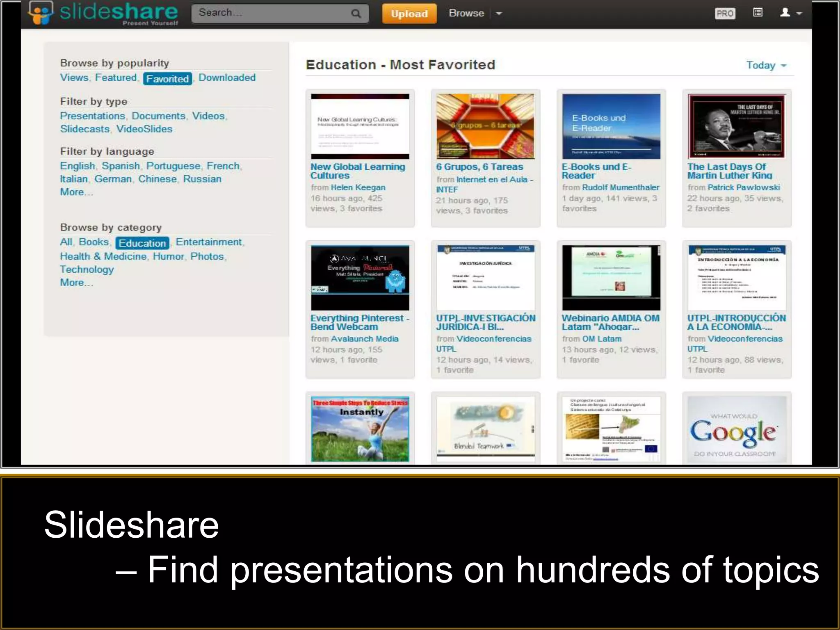This screenshot has height=630, width=840.
Task: Filter language by Russian
Action: [202, 179]
